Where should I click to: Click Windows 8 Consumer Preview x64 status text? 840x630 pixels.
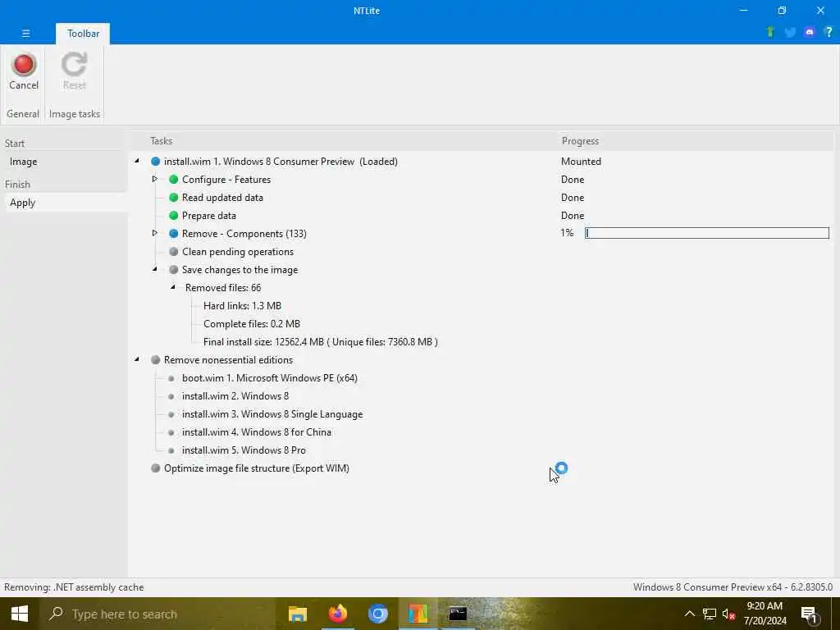coord(733,587)
